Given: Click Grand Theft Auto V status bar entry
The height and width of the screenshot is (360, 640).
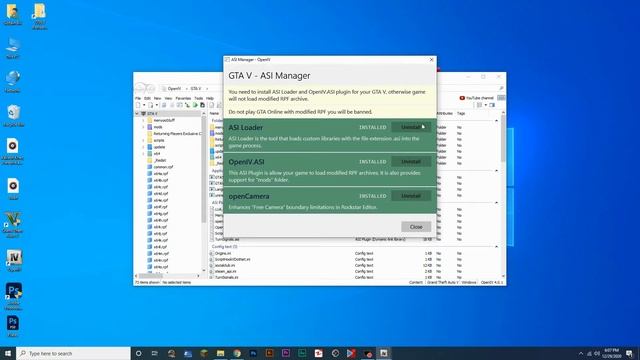Looking at the screenshot, I should 442,282.
